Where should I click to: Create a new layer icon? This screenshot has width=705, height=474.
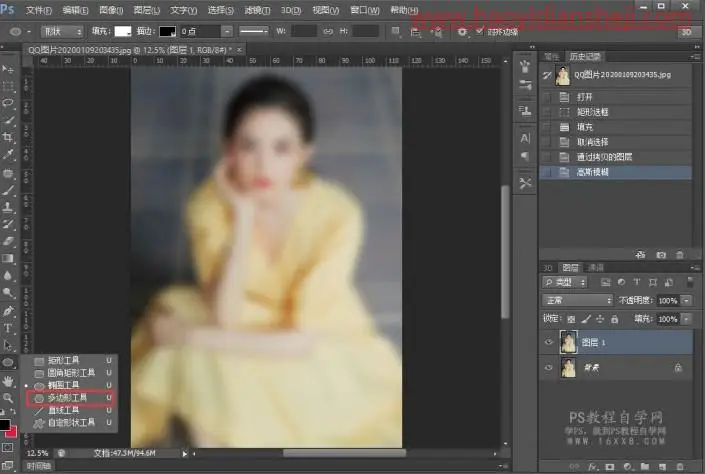tap(662, 467)
